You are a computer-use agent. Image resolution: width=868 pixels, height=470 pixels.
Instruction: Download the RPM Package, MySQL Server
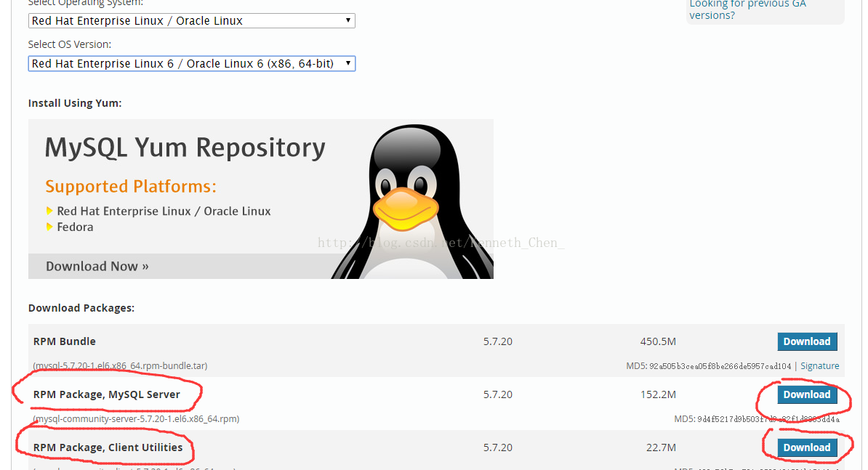click(807, 394)
